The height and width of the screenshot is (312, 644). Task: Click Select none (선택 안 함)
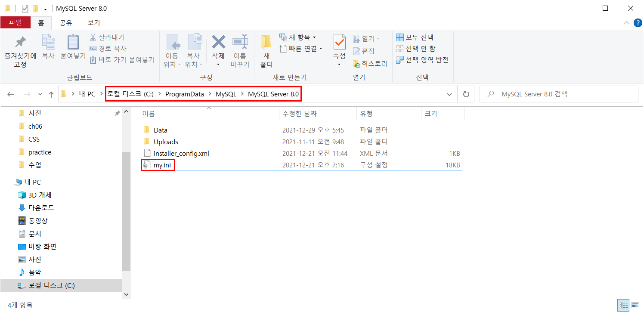[x=415, y=49]
